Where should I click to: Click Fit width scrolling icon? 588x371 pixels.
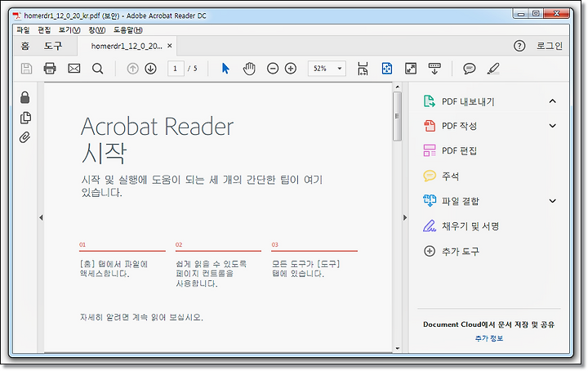pyautogui.click(x=363, y=69)
